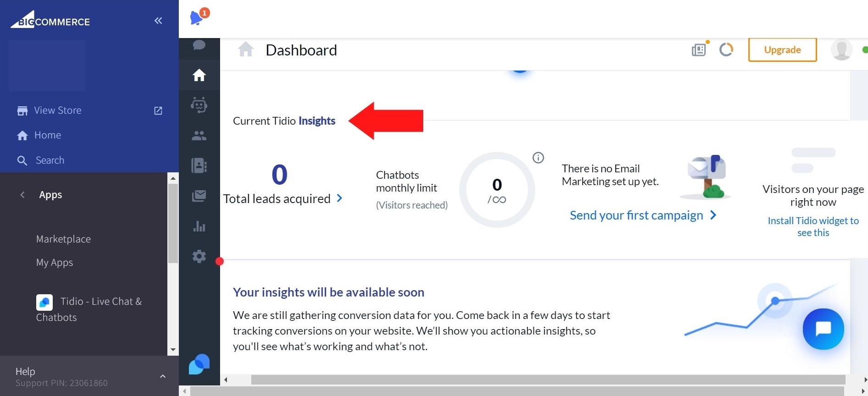Click the news feed icon in header

coord(699,49)
